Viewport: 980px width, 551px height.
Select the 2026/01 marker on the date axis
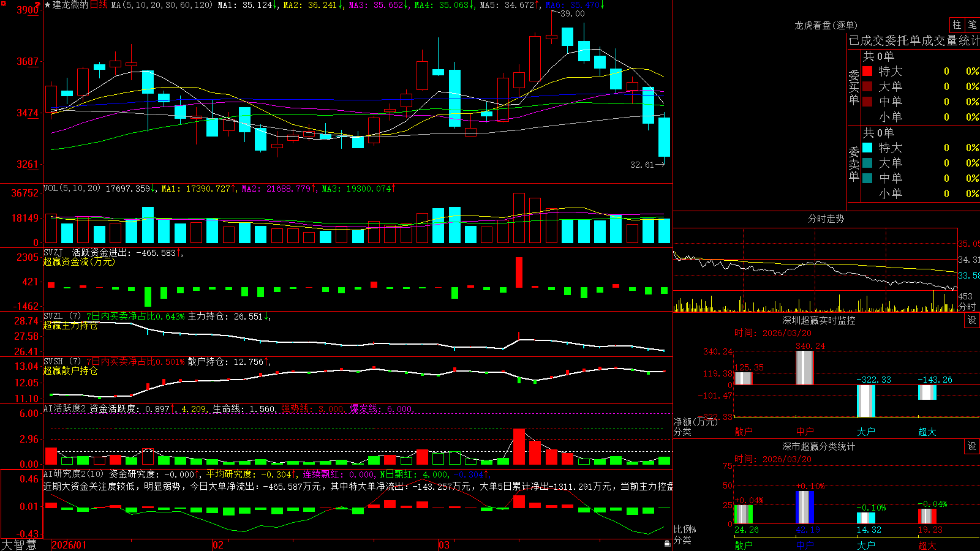[69, 545]
